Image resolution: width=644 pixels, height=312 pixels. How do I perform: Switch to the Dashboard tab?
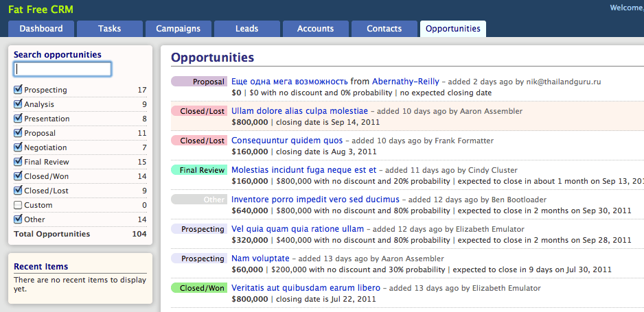[41, 29]
